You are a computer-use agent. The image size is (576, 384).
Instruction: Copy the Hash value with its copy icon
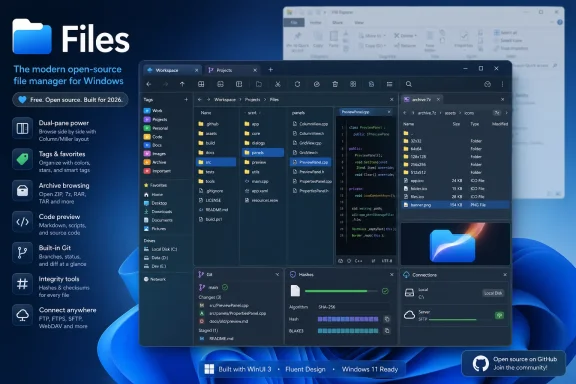pos(386,319)
